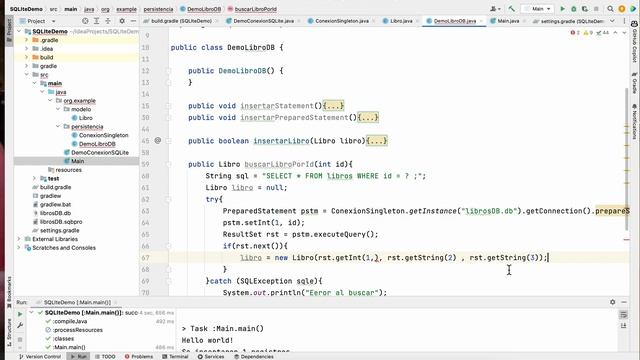Image resolution: width=640 pixels, height=360 pixels.
Task: Toggle soft-wrap icon in Run console
Action: pyautogui.click(x=623, y=315)
